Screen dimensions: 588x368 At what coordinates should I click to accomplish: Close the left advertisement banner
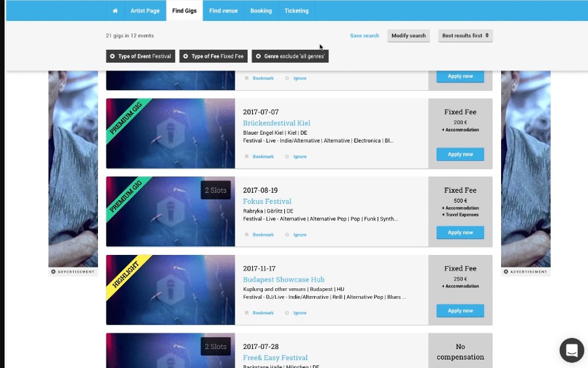coord(54,272)
